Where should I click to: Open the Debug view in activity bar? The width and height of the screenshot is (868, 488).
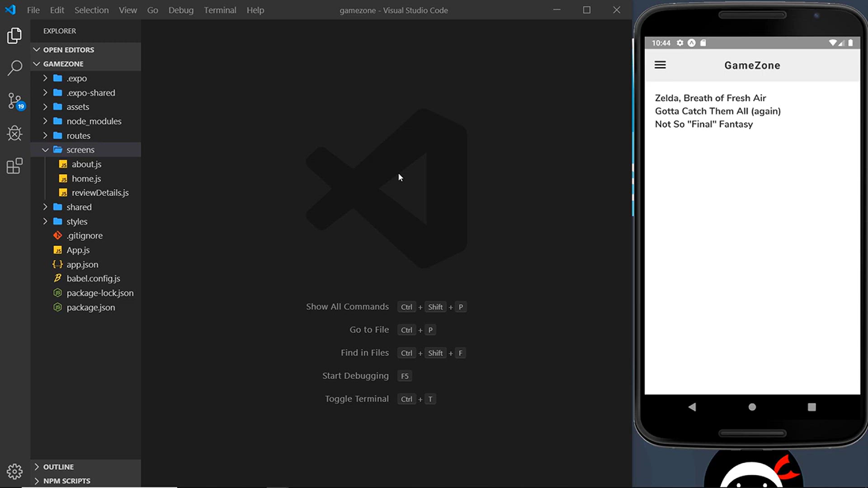(x=14, y=133)
